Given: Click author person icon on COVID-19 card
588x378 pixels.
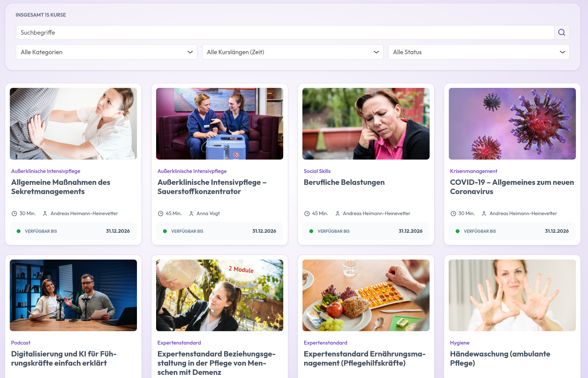Looking at the screenshot, I should [x=484, y=214].
